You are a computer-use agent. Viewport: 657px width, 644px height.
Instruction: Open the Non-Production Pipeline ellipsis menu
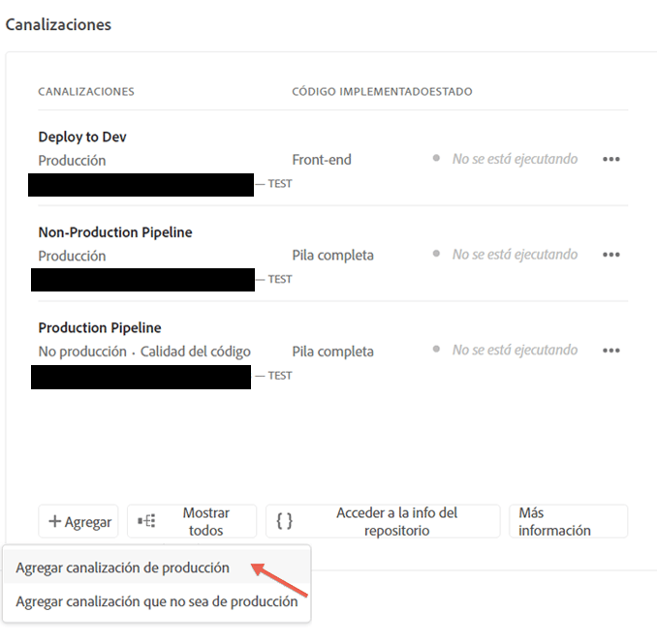pos(610,255)
